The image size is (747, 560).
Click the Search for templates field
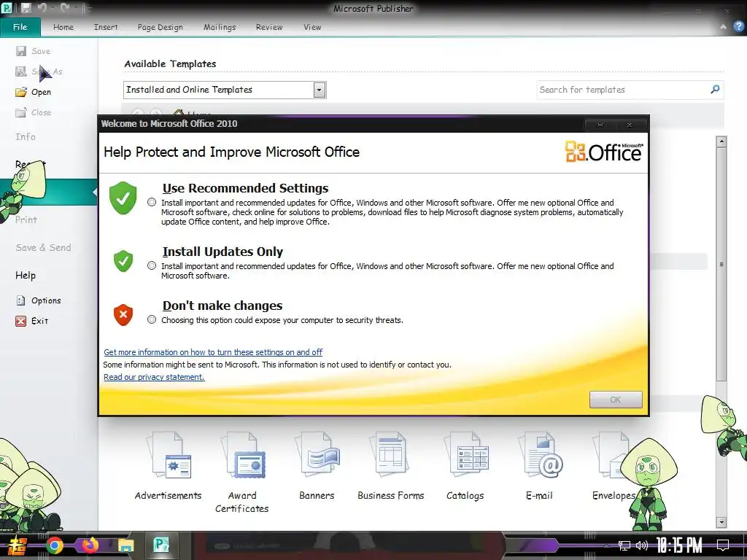(622, 90)
